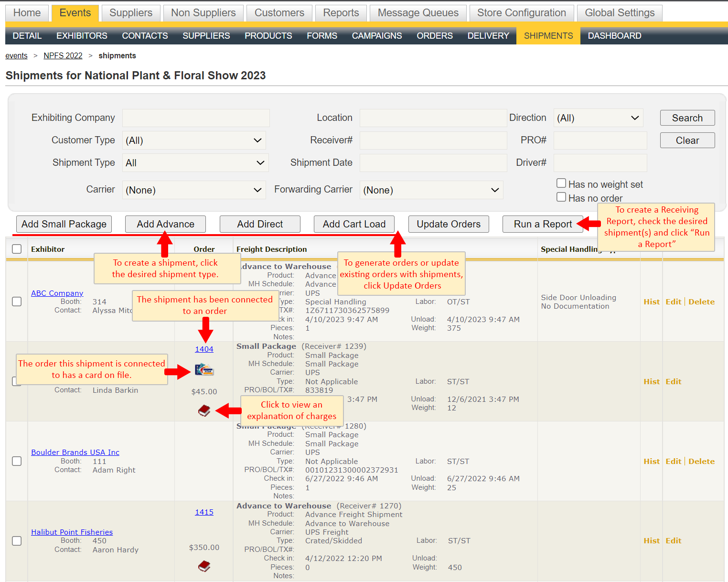Viewport: 728px width, 582px height.
Task: Select the ABC Company shipment row checkbox
Action: click(17, 302)
